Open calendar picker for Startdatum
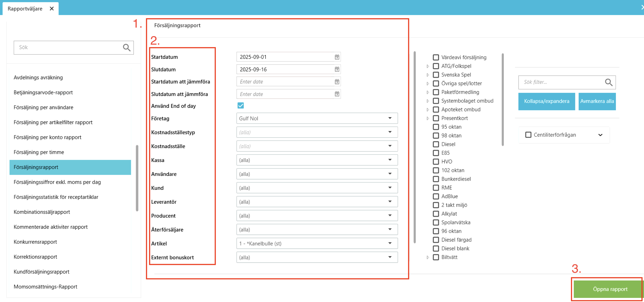 click(x=337, y=57)
